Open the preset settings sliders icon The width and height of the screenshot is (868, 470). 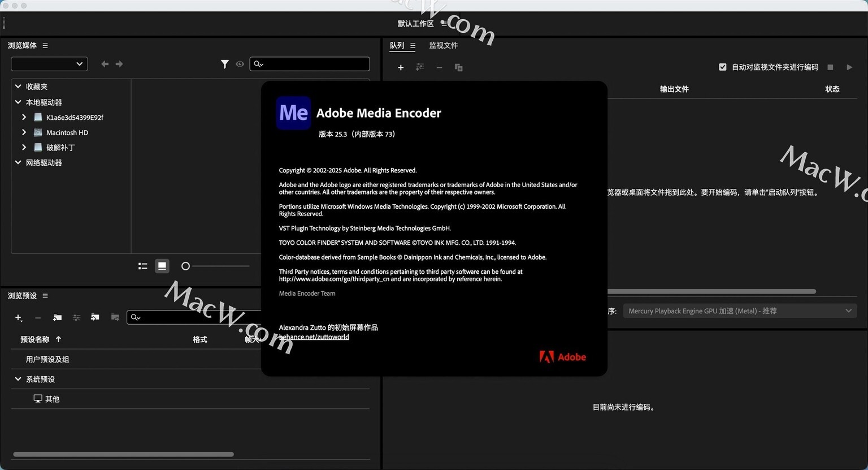pyautogui.click(x=76, y=318)
